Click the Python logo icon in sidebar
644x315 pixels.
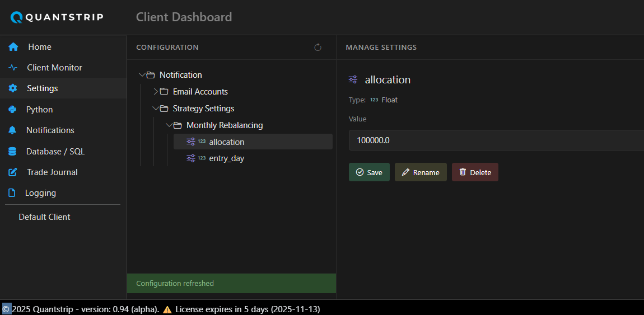12,110
